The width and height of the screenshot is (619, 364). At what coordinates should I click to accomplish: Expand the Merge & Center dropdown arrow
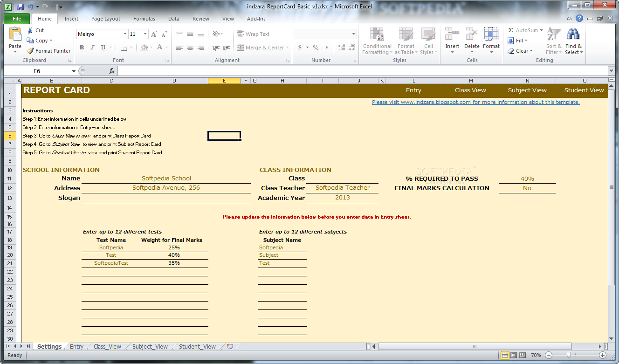287,48
